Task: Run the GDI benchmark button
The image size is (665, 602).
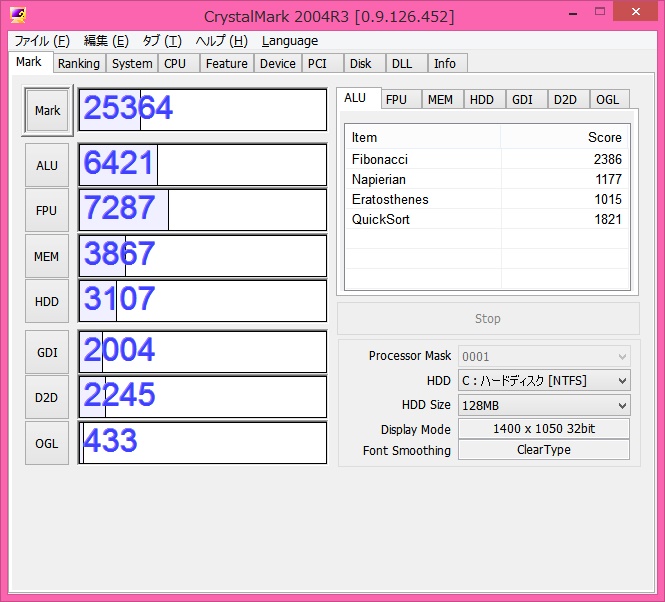Action: (x=47, y=352)
